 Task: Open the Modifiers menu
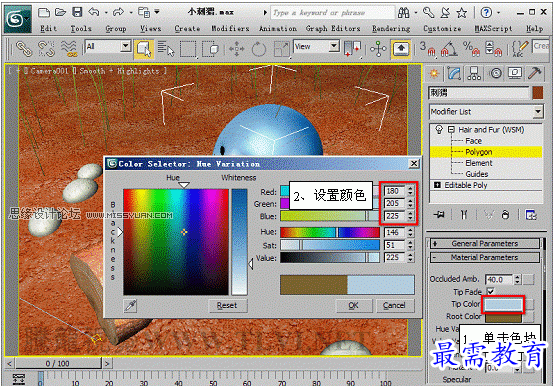230,29
